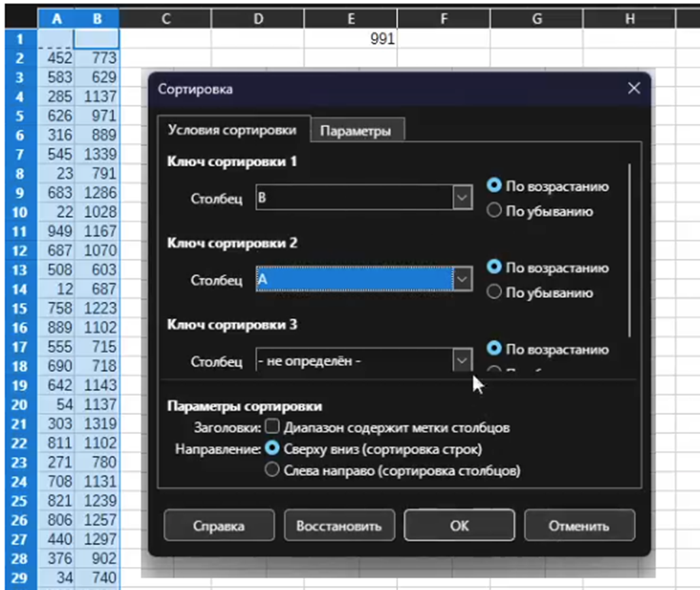Image resolution: width=700 pixels, height=590 pixels.
Task: Expand the Ключ сортировки 3 column dropdown
Action: coord(462,361)
